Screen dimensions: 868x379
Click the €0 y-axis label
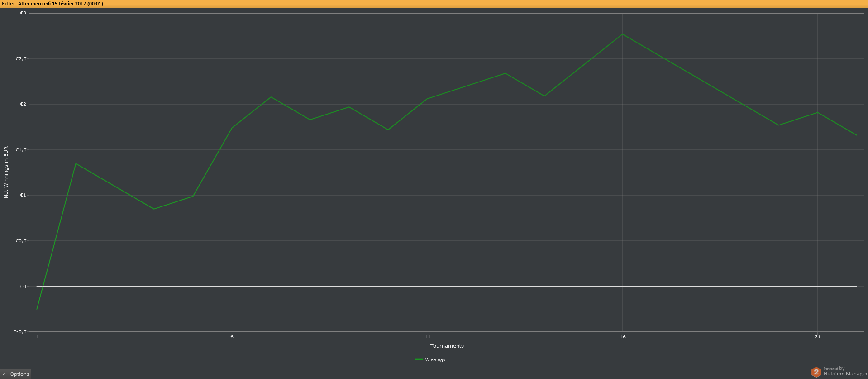(23, 286)
